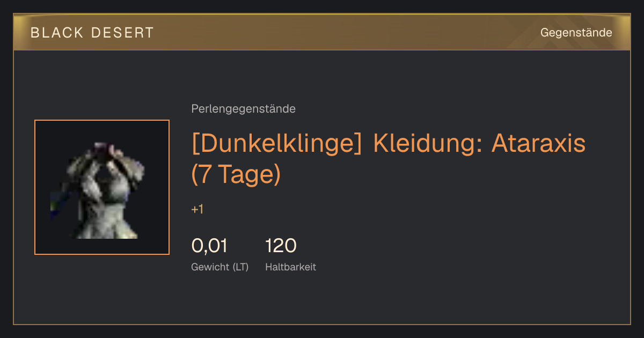Click the Haltbarkeit label
This screenshot has height=338, width=644.
click(x=290, y=267)
